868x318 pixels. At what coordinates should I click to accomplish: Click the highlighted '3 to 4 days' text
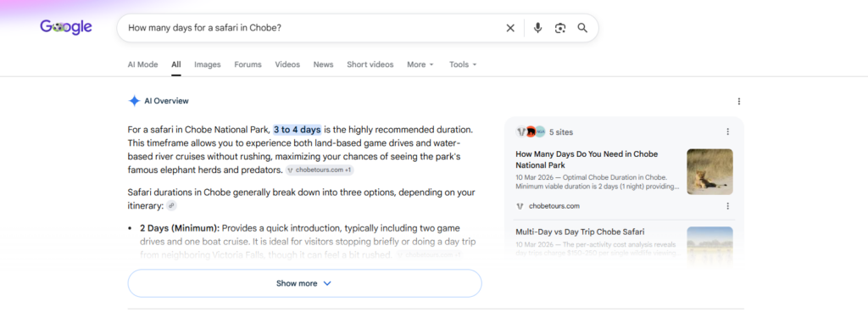point(298,130)
